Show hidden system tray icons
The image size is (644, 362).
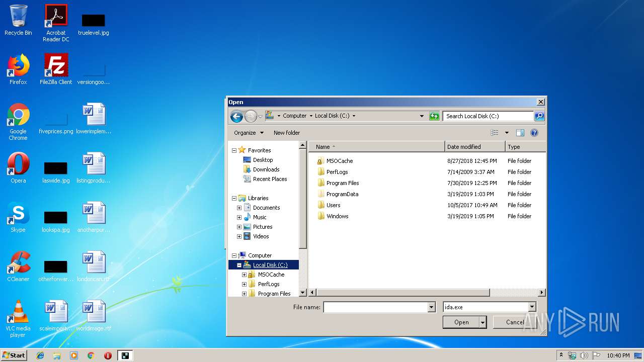coord(561,355)
